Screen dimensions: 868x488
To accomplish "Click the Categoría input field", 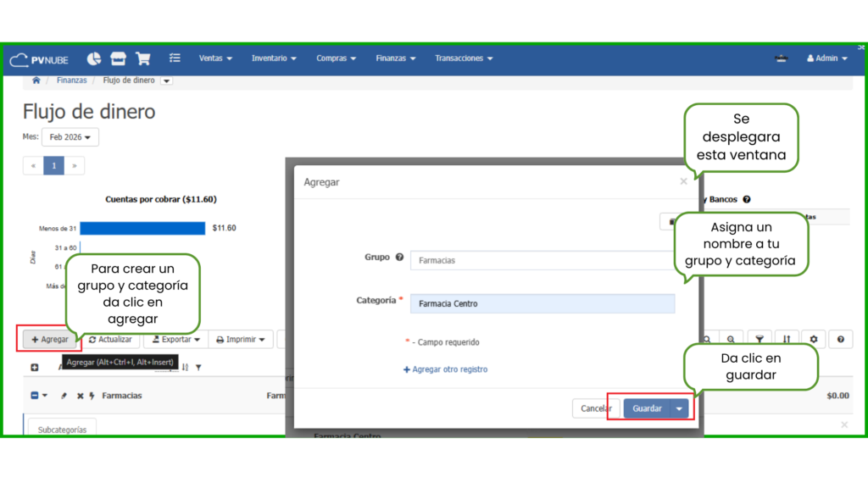I will [x=542, y=303].
